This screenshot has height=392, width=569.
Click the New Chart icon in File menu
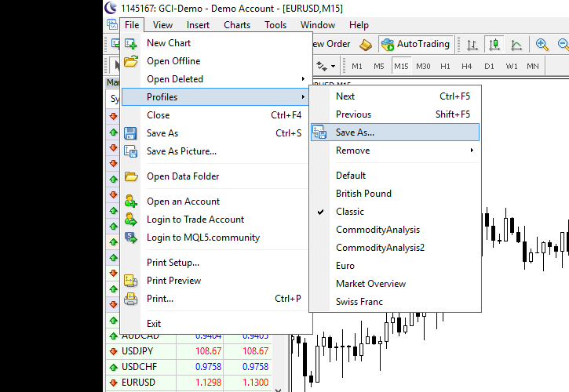click(130, 44)
